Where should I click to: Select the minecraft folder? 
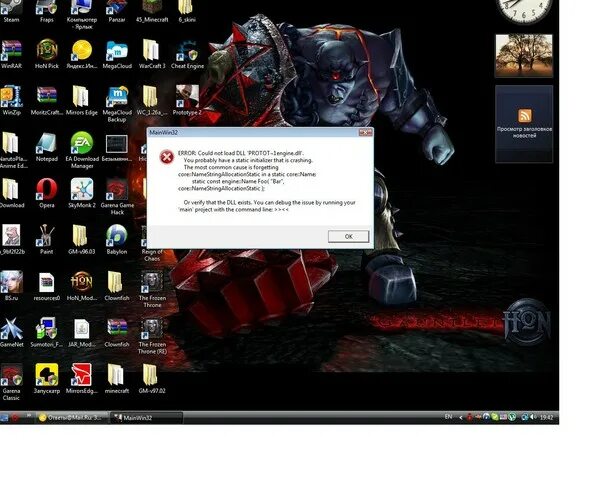[117, 379]
